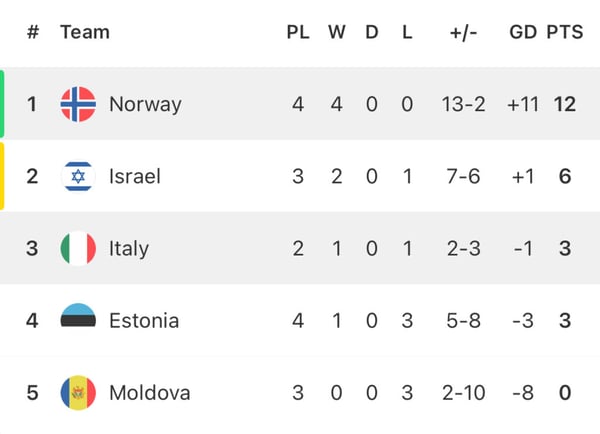This screenshot has height=434, width=600.
Task: Click the W column header
Action: click(x=337, y=32)
